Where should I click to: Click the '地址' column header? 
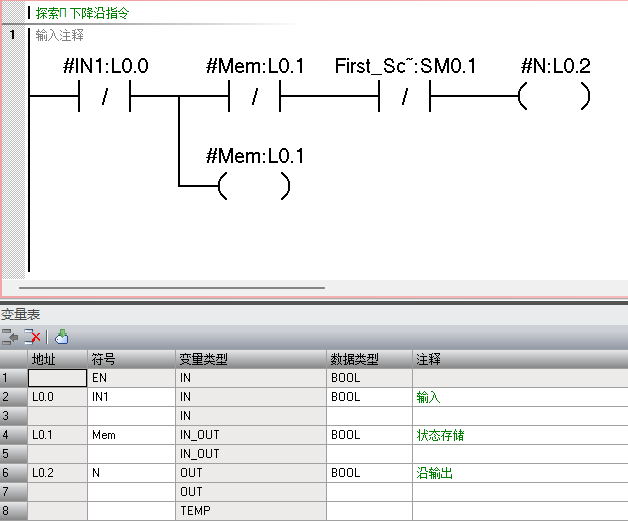(x=44, y=359)
